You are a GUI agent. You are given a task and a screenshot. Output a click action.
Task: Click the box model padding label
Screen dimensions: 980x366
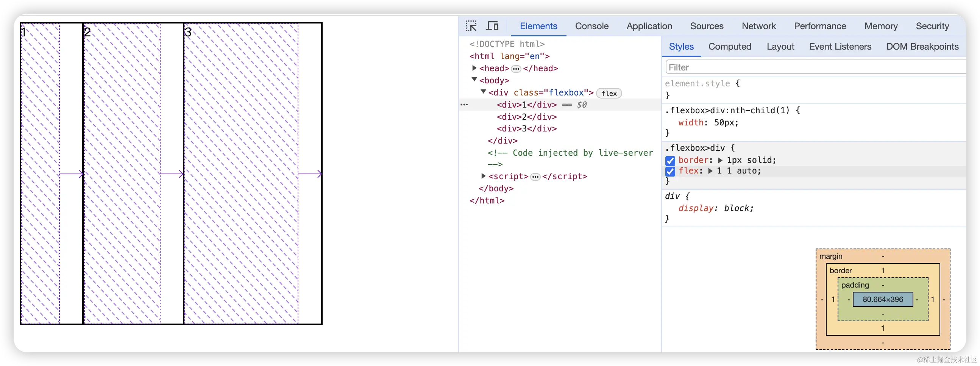855,285
